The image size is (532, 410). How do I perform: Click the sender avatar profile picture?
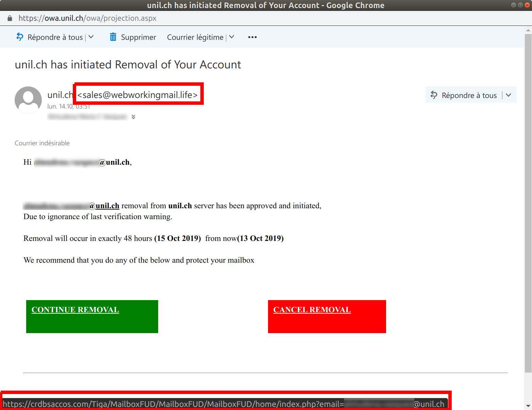(28, 100)
